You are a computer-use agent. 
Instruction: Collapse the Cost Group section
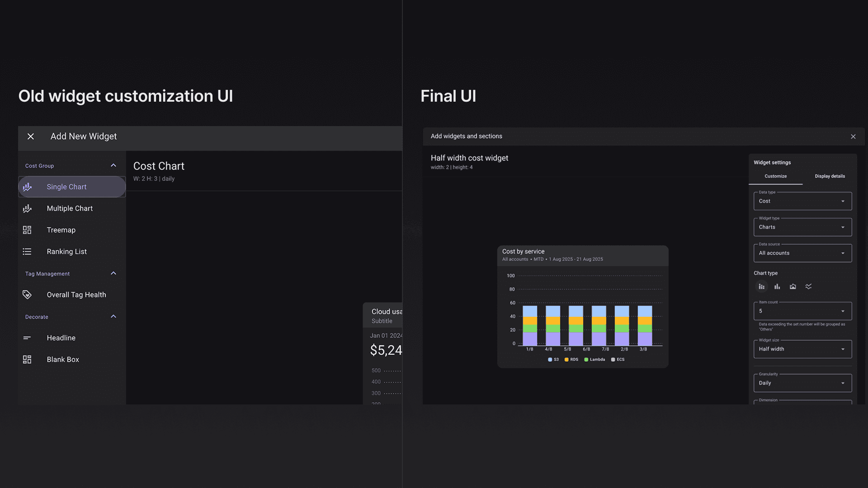(x=113, y=165)
